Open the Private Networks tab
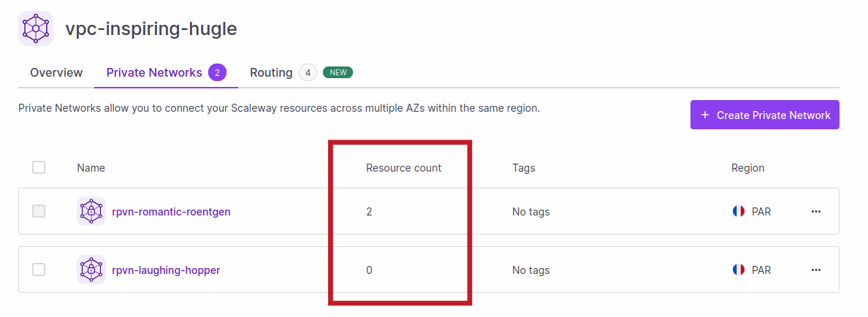 [166, 72]
